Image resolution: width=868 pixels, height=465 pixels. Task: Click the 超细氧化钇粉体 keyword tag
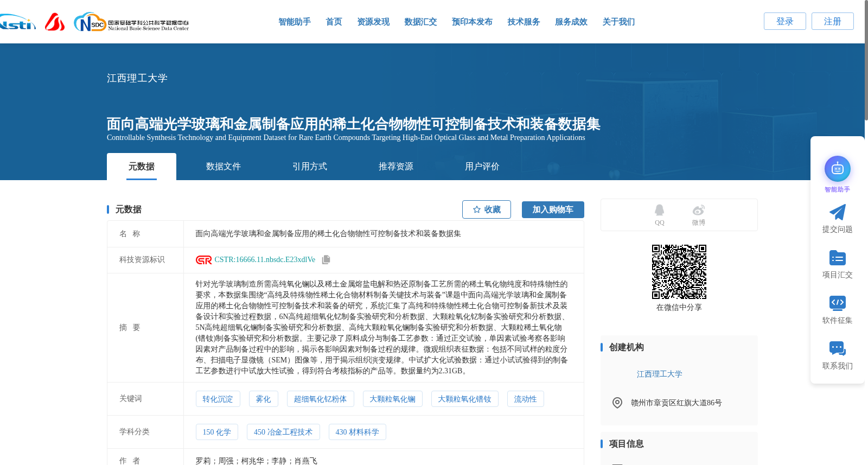(320, 399)
